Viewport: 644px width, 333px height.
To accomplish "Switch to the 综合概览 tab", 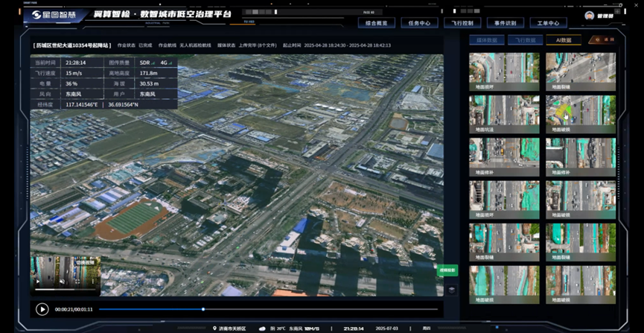I will pyautogui.click(x=376, y=23).
